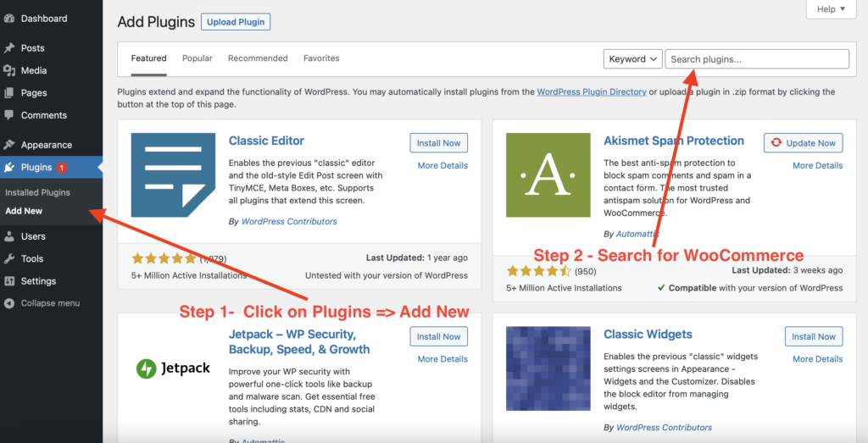This screenshot has width=868, height=443.
Task: Install the Classic Editor plugin
Action: pos(438,143)
